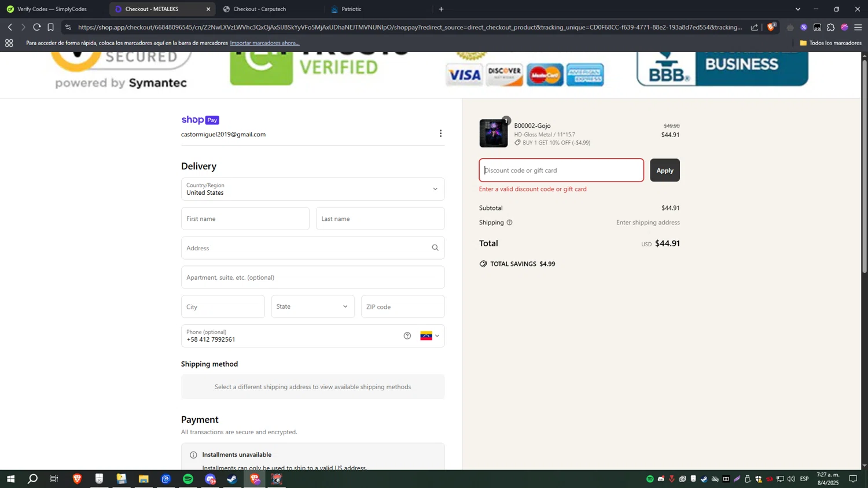Open Windows Start menu

(x=10, y=479)
